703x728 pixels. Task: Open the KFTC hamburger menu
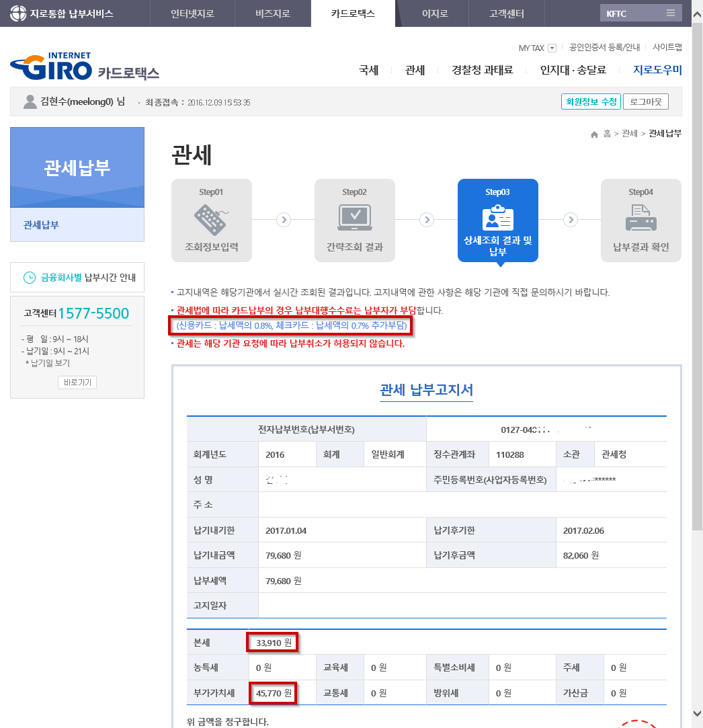pyautogui.click(x=670, y=13)
